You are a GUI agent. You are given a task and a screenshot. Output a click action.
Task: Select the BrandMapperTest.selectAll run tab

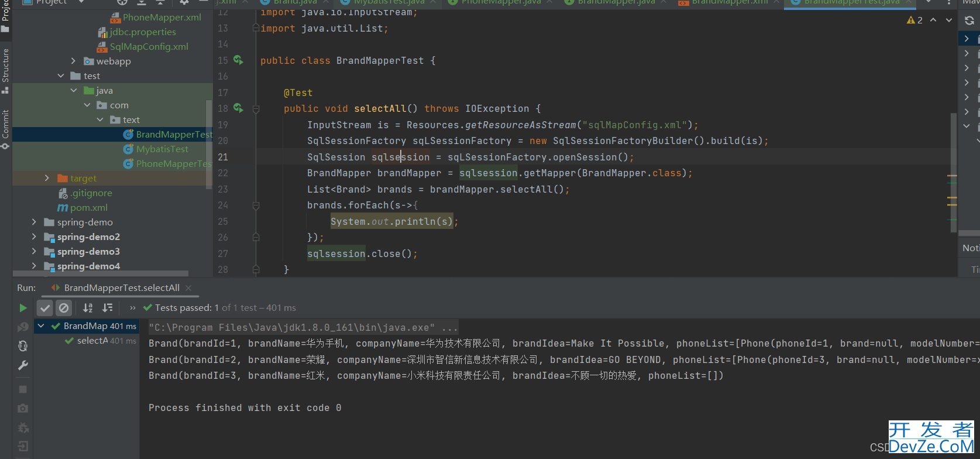(122, 288)
